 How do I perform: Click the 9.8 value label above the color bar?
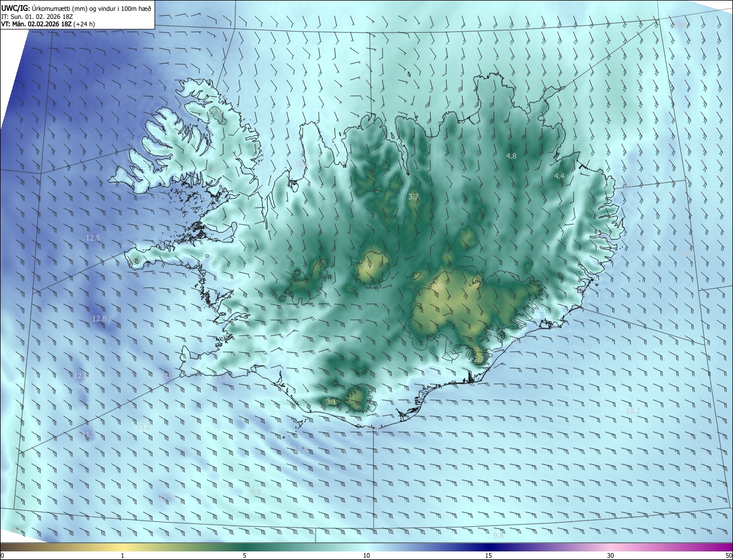(x=498, y=535)
